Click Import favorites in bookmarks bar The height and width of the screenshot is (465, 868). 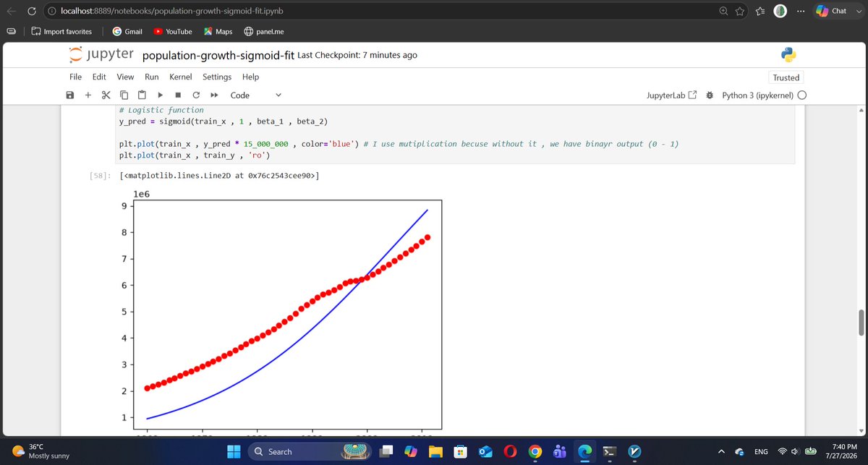tap(62, 32)
